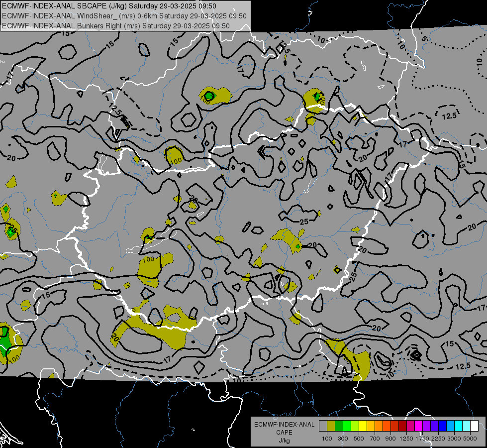The height and width of the screenshot is (448, 487).
Task: Click the 2250 value under the legend
Action: coord(438,439)
